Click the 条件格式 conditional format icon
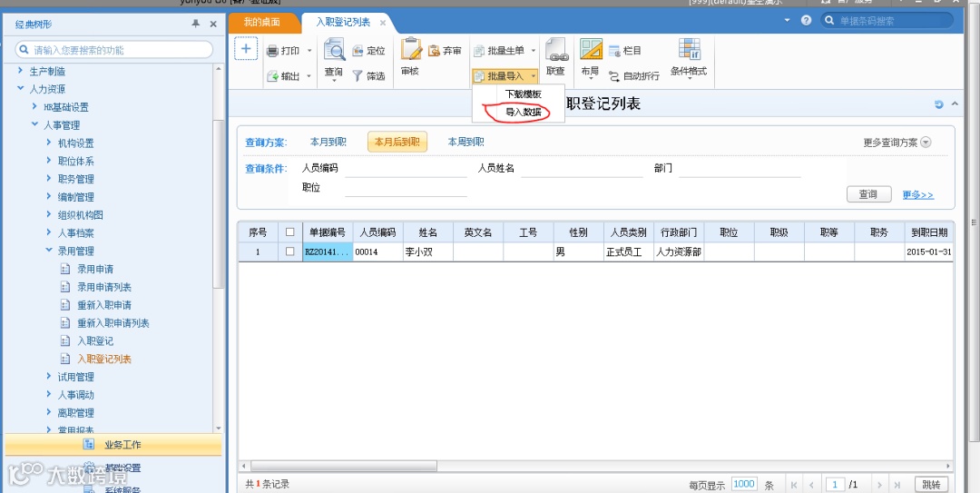Screen dimensions: 980x493 point(690,49)
